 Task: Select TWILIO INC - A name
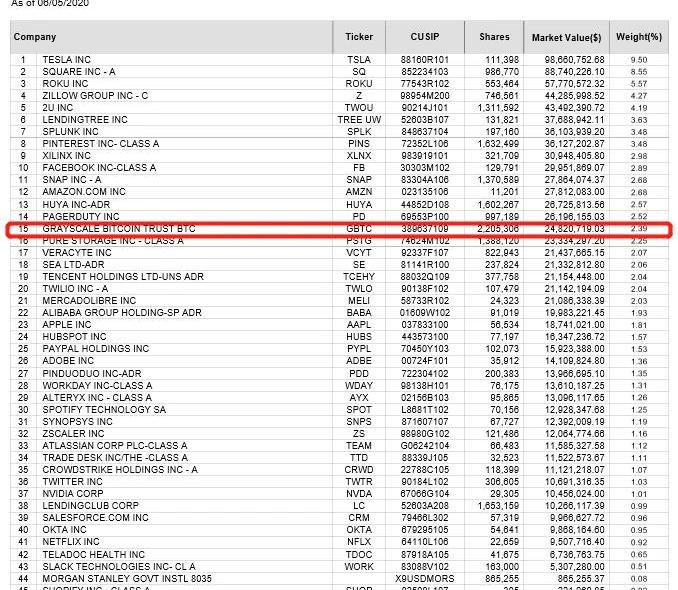click(x=75, y=289)
